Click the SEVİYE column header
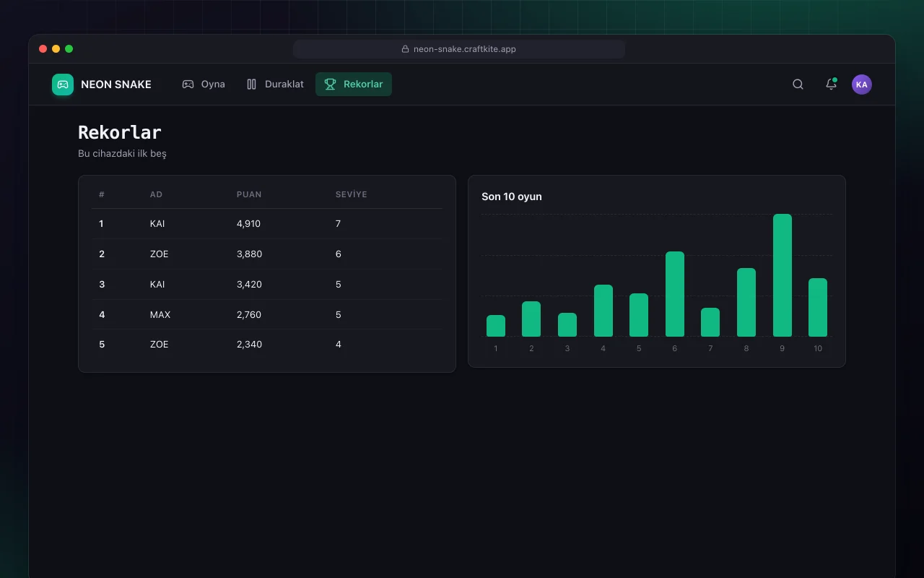 (x=352, y=194)
